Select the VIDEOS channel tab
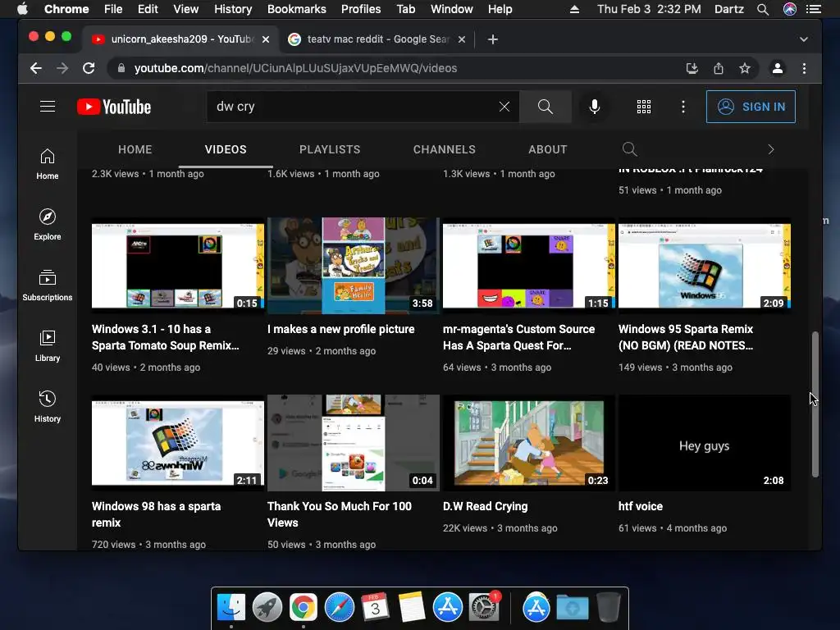 tap(226, 149)
